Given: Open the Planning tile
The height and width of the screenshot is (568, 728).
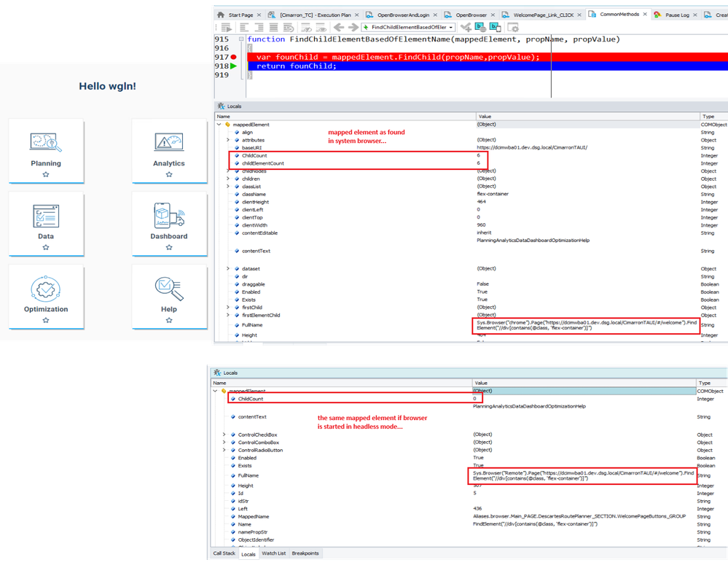Looking at the screenshot, I should coord(46,151).
